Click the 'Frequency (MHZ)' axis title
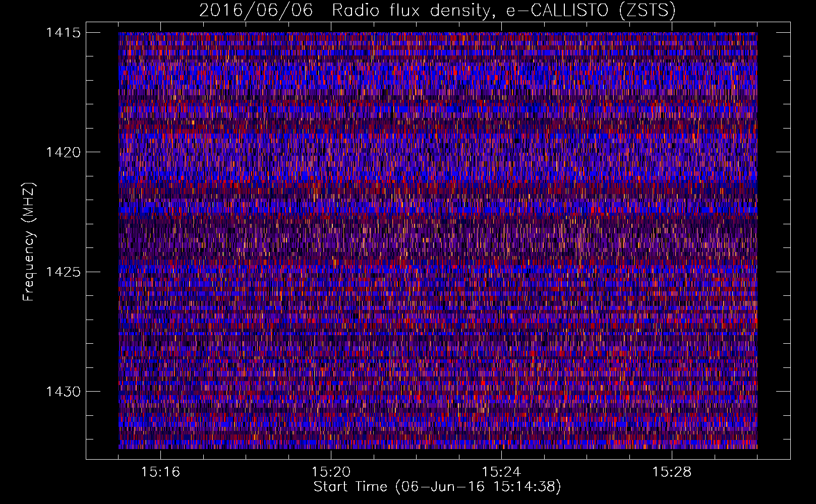Viewport: 816px width, 504px height. [x=29, y=242]
